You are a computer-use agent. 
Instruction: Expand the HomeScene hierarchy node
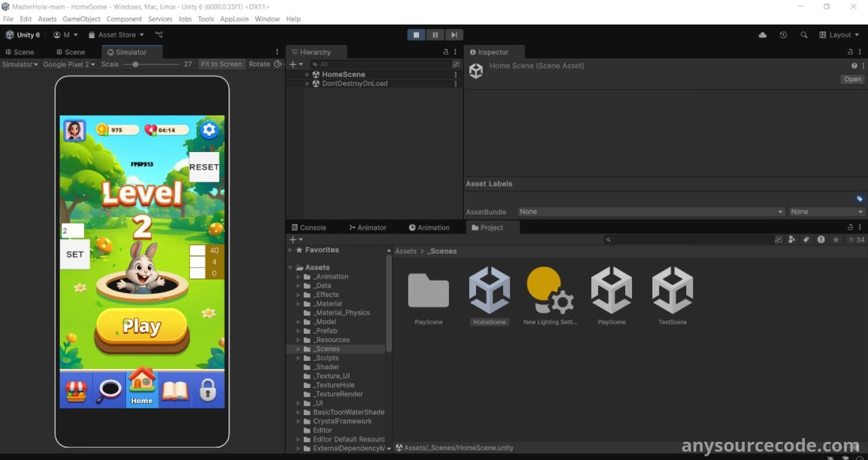coord(308,75)
